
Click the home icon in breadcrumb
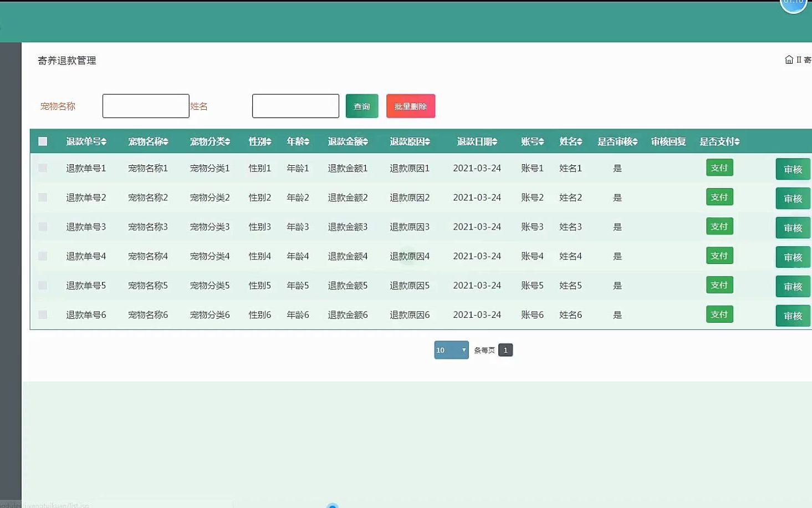tap(789, 59)
